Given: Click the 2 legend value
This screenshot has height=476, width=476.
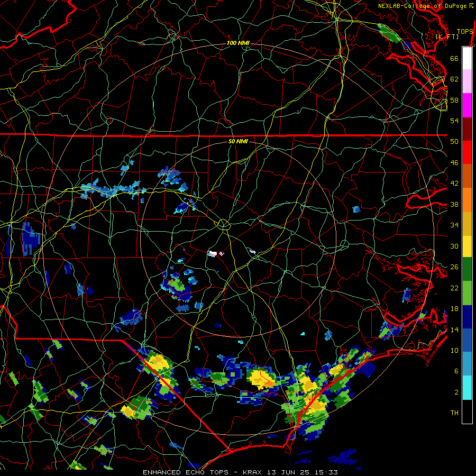Looking at the screenshot, I should pos(456,392).
